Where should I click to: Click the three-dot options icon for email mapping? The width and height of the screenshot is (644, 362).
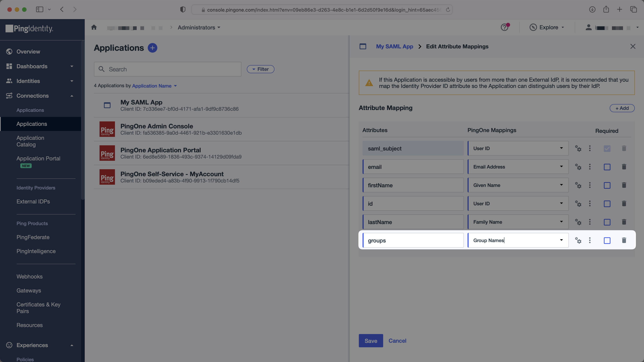[590, 167]
